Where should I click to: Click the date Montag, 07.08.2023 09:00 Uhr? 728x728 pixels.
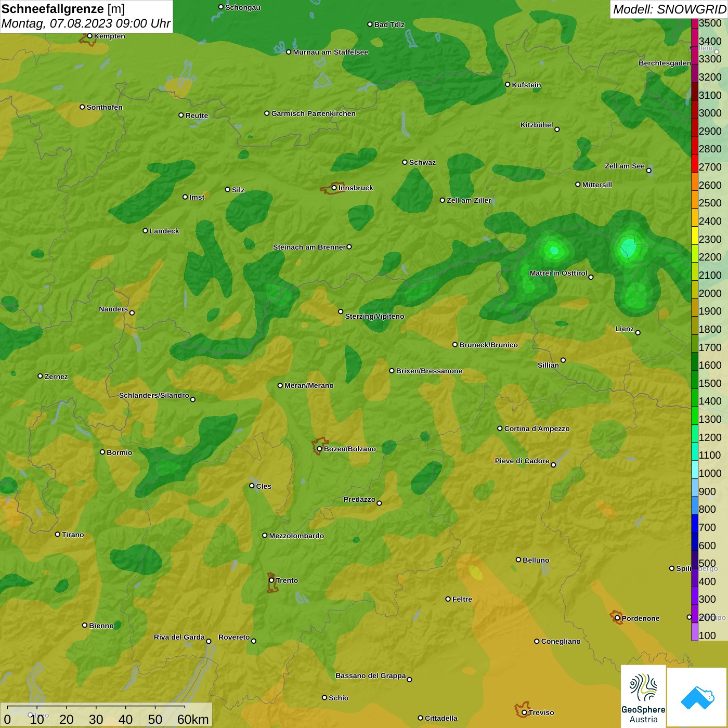(86, 23)
